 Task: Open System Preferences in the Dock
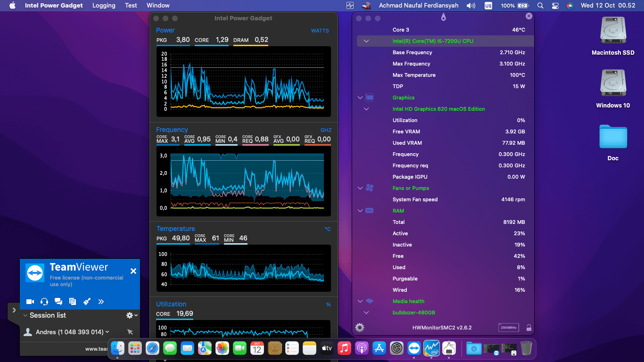(396, 348)
